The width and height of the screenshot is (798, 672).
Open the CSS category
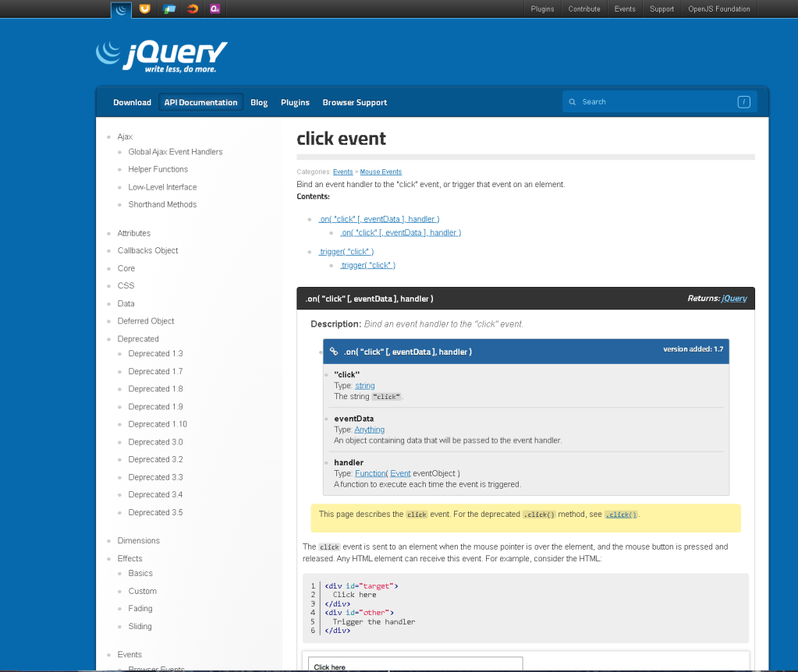coord(126,285)
